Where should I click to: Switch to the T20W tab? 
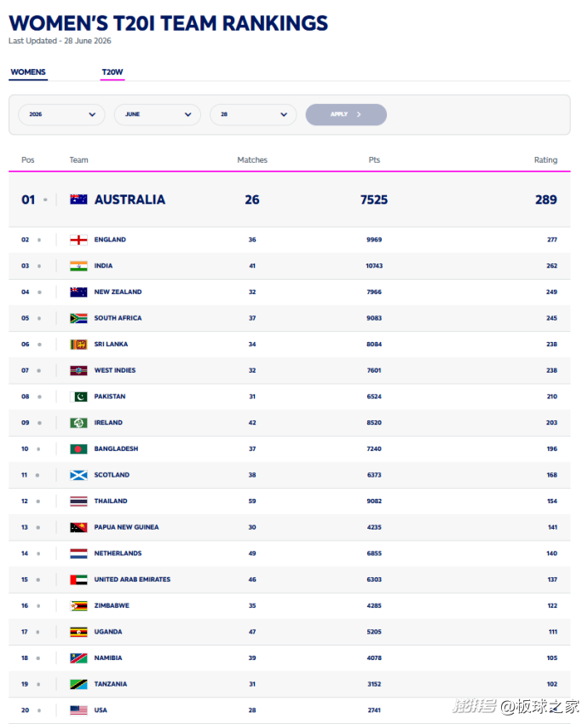pyautogui.click(x=112, y=72)
